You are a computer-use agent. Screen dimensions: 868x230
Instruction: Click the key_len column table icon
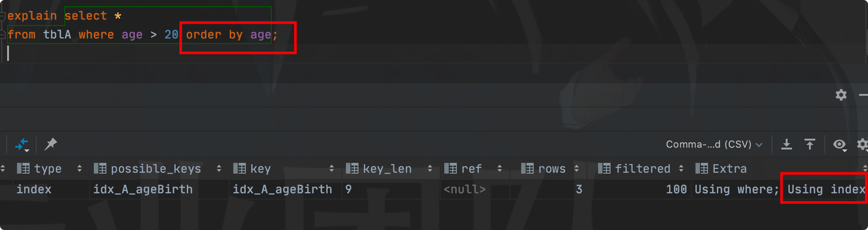352,169
